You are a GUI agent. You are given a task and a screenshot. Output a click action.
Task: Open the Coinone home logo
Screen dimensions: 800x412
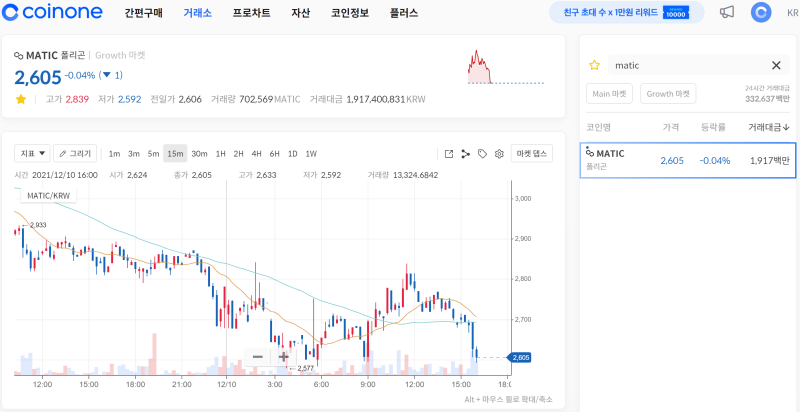pos(52,12)
